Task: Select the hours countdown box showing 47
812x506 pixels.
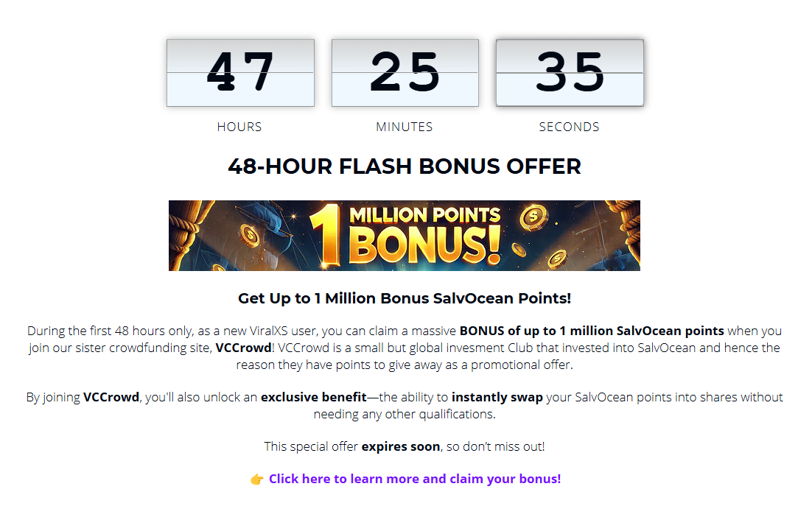Action: coord(240,73)
